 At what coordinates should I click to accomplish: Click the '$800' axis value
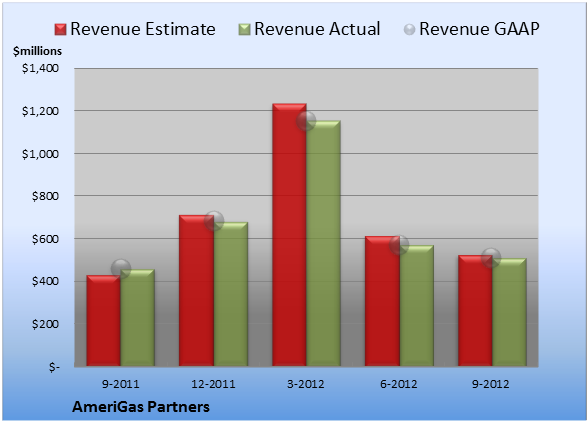[45, 196]
